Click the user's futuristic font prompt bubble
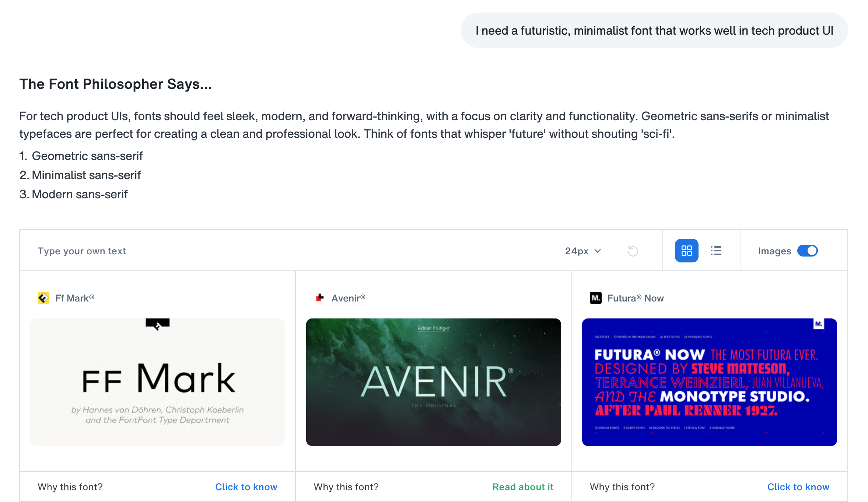The image size is (868, 502). pyautogui.click(x=654, y=31)
